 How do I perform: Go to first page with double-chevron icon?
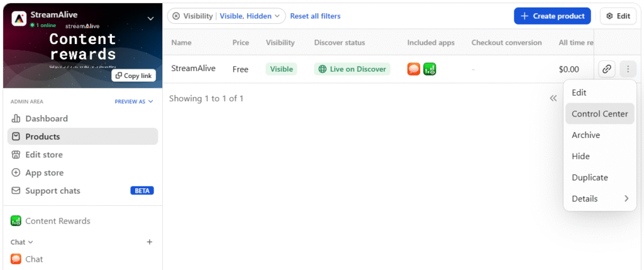coord(553,98)
